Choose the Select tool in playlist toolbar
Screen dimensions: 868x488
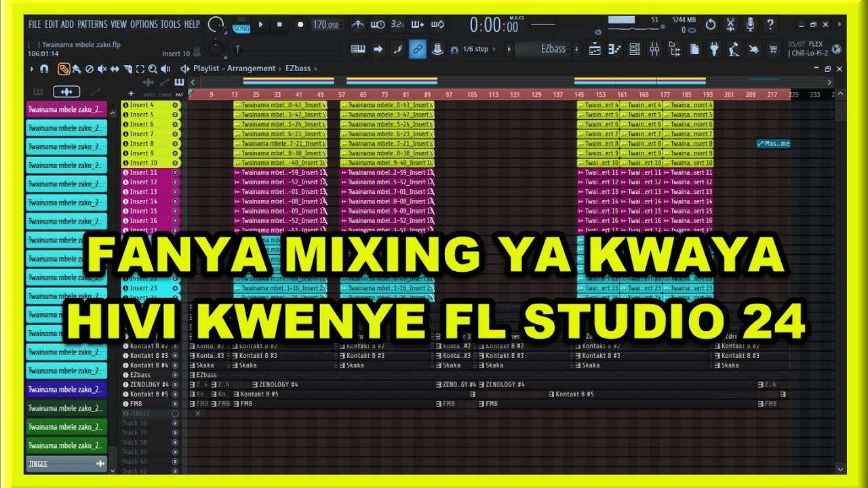140,68
